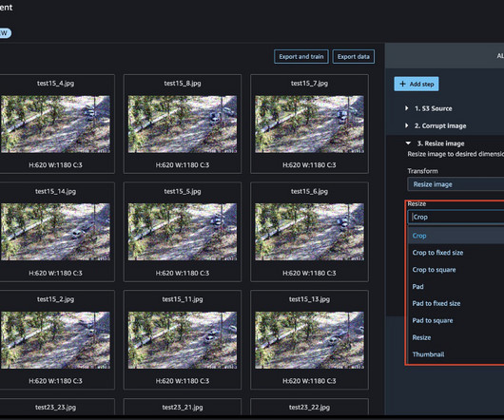Collapse the 3. Resize image step

408,143
